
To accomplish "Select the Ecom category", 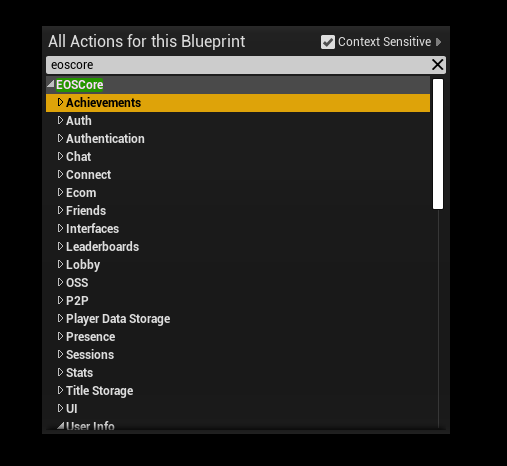I will pyautogui.click(x=81, y=193).
